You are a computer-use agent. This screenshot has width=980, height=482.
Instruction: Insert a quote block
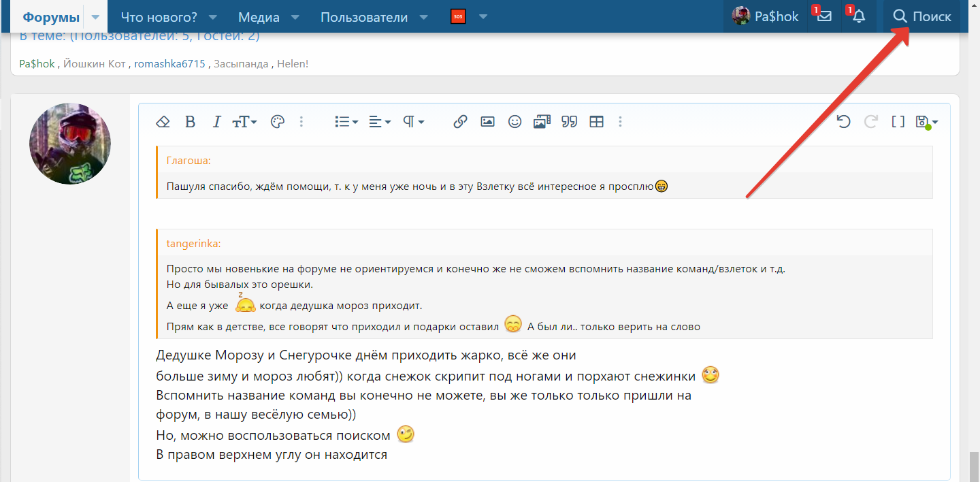coord(570,122)
